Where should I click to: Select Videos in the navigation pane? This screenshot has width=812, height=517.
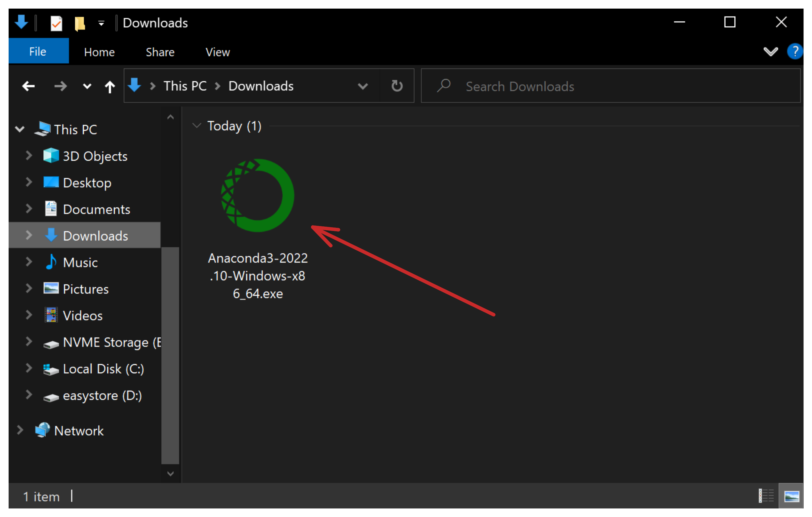[83, 316]
